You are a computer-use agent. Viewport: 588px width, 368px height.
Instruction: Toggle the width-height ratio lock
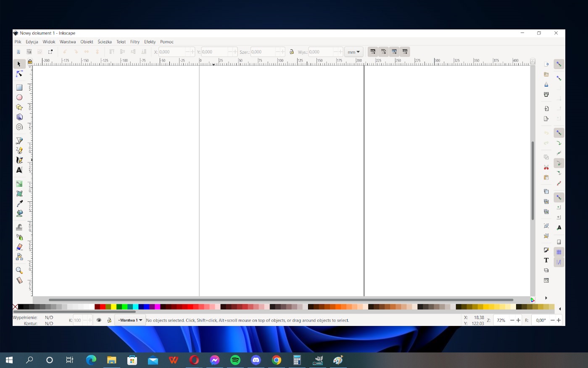292,52
